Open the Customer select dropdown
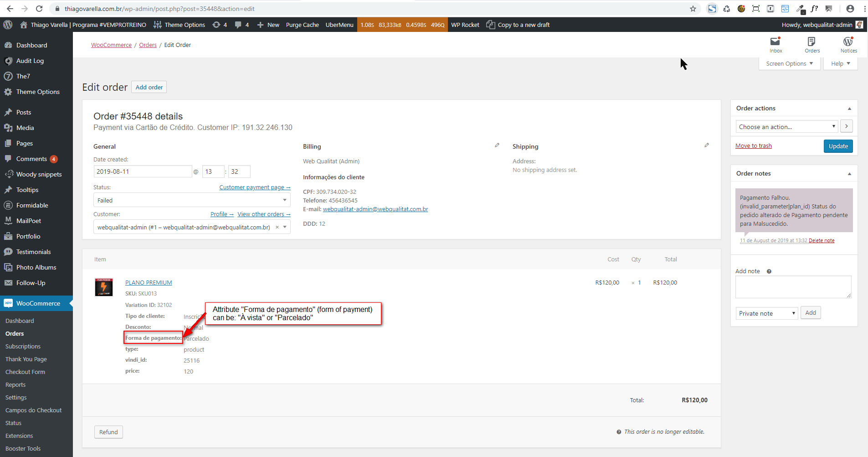The image size is (868, 457). (192, 227)
